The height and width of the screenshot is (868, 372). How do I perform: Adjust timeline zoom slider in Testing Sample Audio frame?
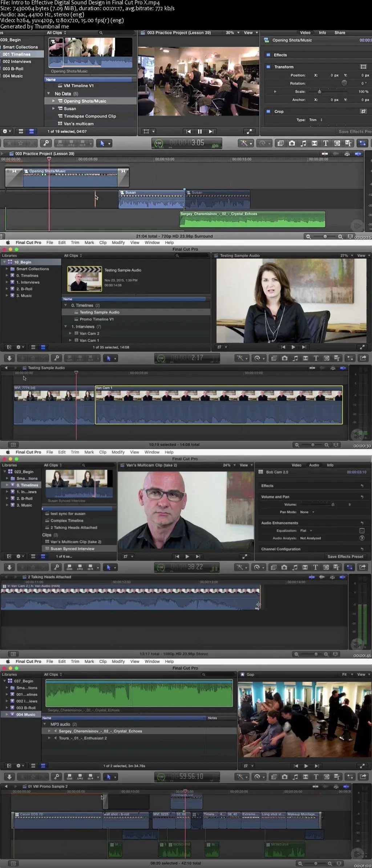point(313,445)
